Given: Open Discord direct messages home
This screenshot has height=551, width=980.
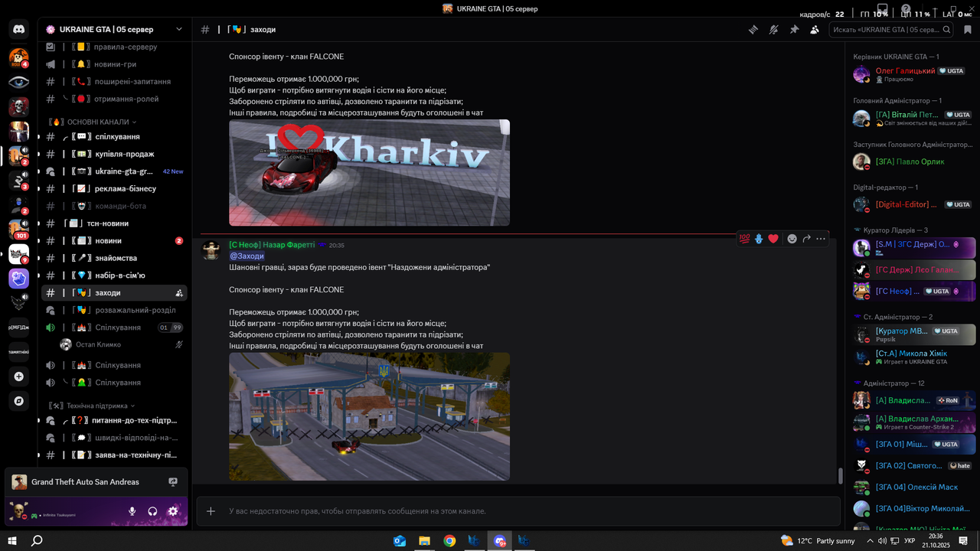Looking at the screenshot, I should pyautogui.click(x=19, y=29).
